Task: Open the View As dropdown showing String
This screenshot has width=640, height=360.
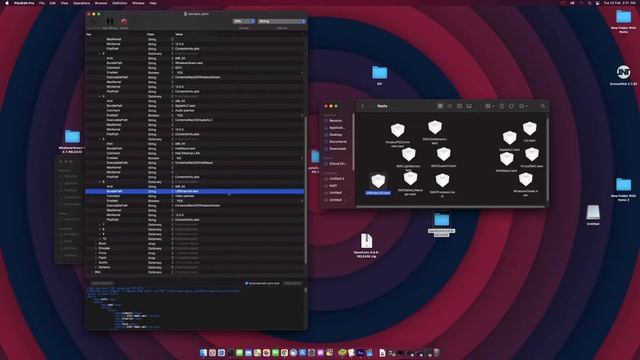Action: coord(282,21)
